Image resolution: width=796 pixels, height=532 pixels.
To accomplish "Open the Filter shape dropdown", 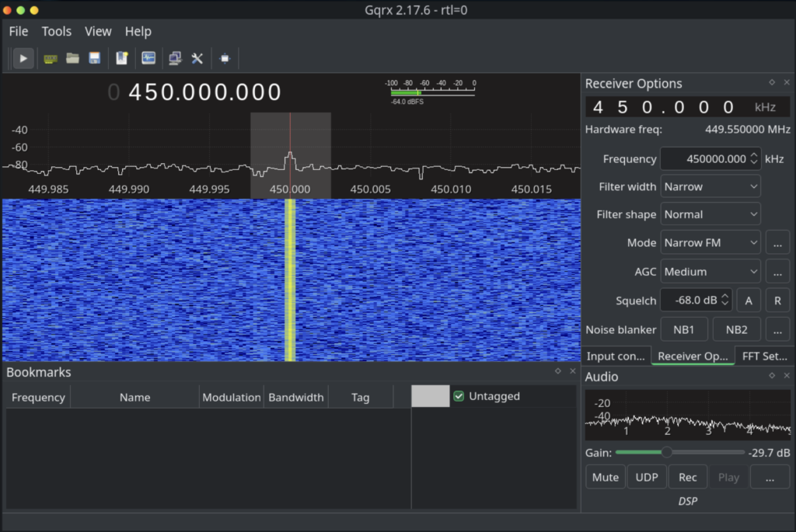I will click(x=710, y=214).
